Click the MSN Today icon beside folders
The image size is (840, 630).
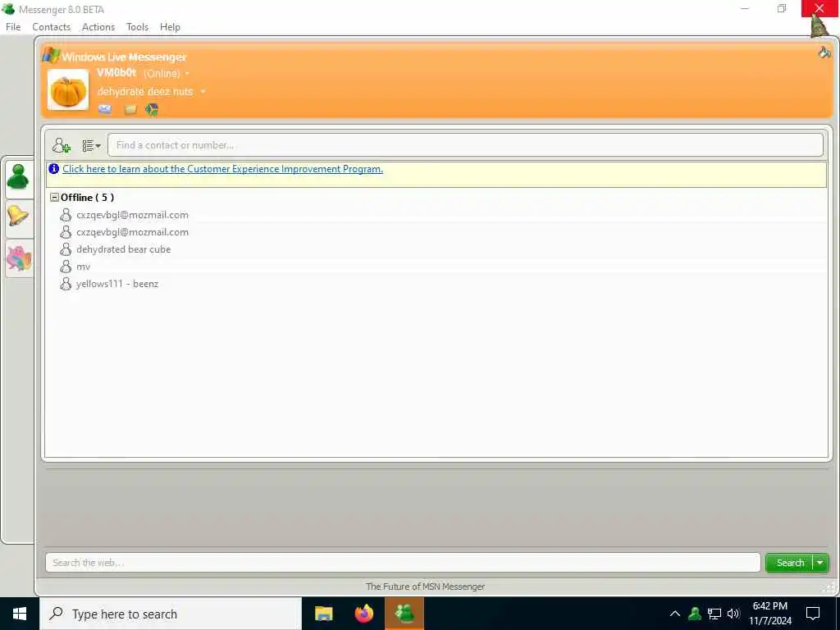pyautogui.click(x=152, y=110)
